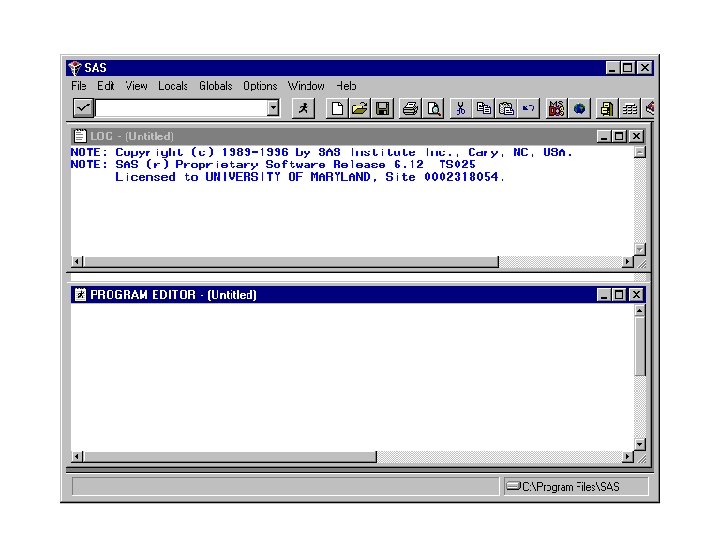Click the checkmark button beside command box
Image resolution: width=720 pixels, height=540 pixels.
coord(84,108)
